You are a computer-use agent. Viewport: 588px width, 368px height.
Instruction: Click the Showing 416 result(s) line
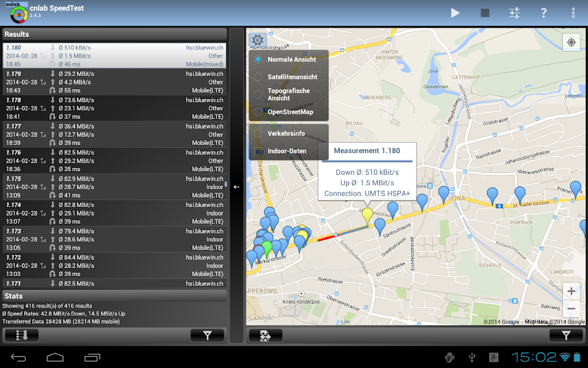(x=47, y=306)
